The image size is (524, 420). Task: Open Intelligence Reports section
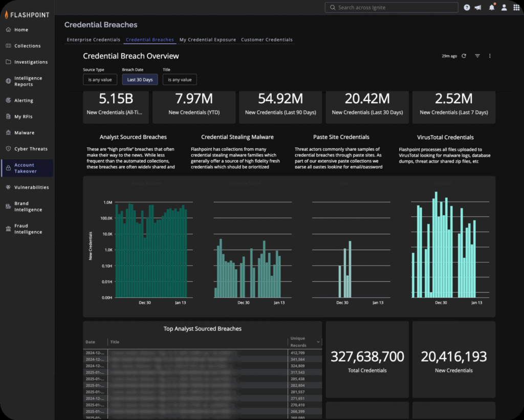[27, 81]
